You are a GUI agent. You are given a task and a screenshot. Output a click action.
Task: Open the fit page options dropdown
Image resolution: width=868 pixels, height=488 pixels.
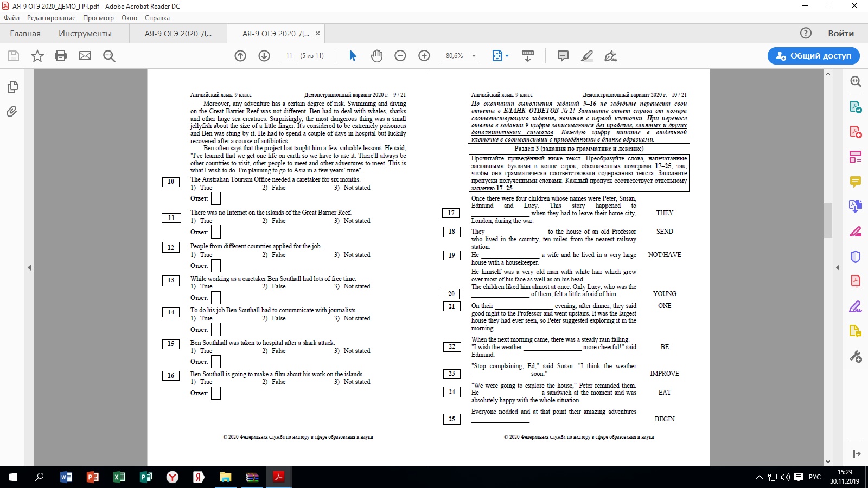tap(501, 56)
